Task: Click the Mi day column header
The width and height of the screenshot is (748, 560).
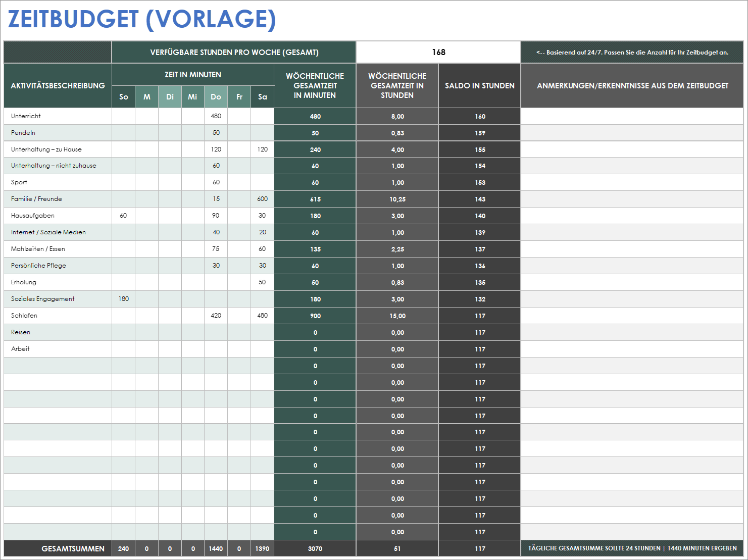Action: point(192,96)
